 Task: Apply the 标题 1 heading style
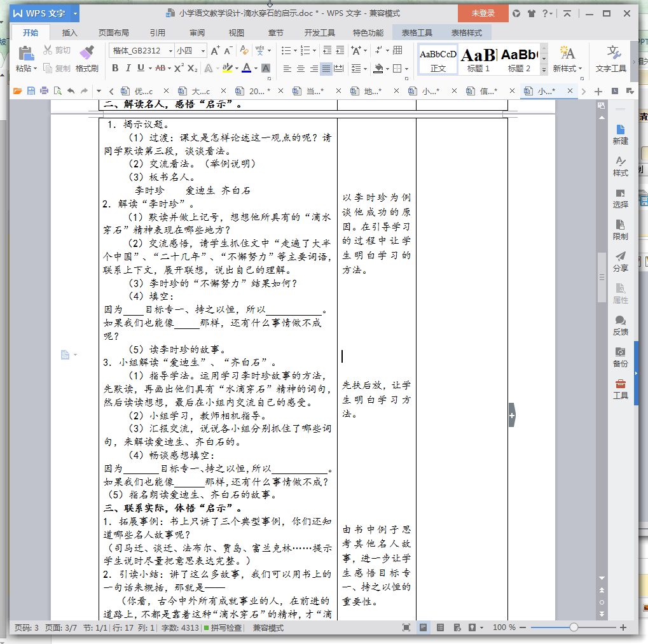[478, 59]
